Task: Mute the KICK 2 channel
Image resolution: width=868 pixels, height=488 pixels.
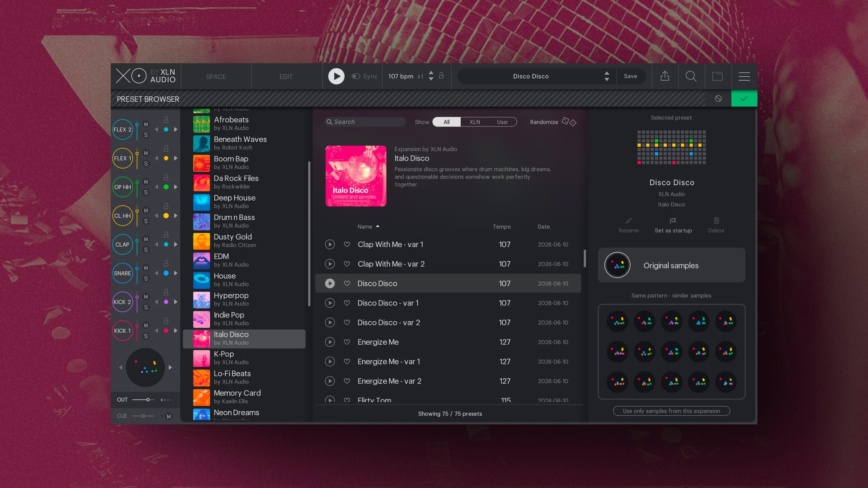Action: pos(146,296)
